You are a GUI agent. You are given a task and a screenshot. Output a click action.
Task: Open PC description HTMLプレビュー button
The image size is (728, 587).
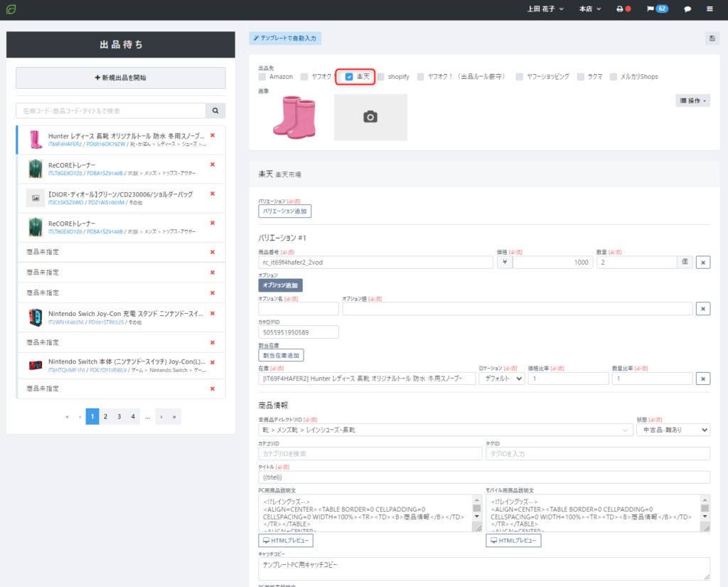coord(286,541)
